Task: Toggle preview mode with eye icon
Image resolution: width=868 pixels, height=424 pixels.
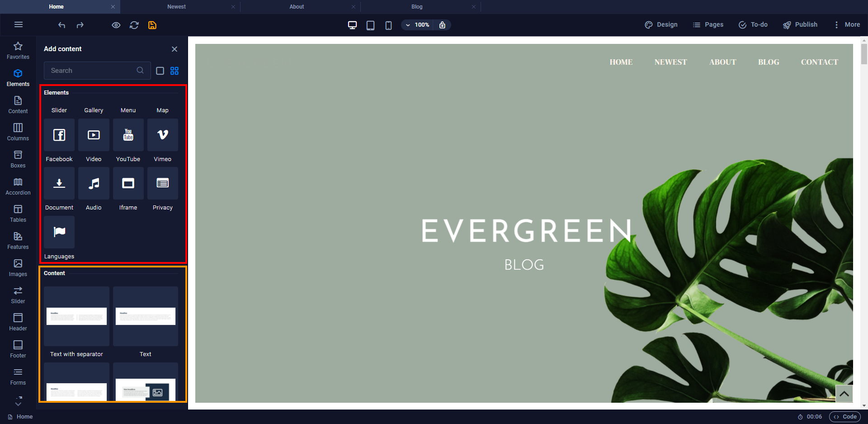Action: tap(116, 25)
